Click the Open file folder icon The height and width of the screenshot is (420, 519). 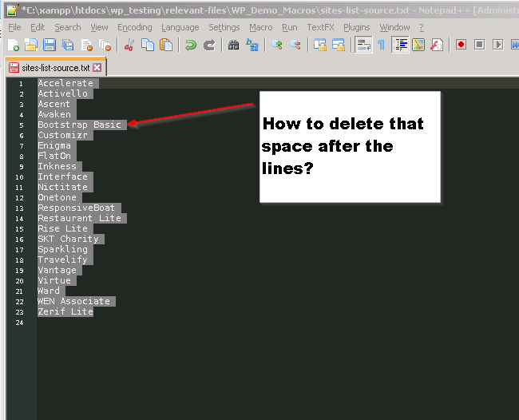coord(30,45)
